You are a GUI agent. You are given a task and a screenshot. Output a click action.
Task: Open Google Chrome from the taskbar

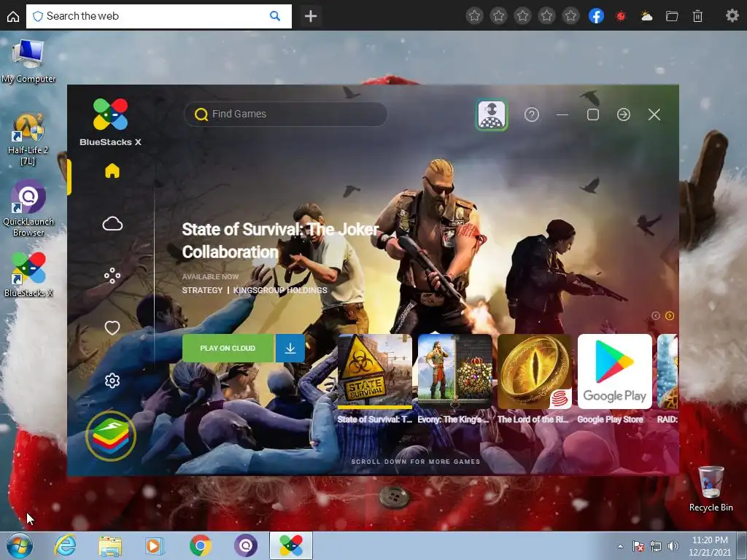[x=201, y=545]
